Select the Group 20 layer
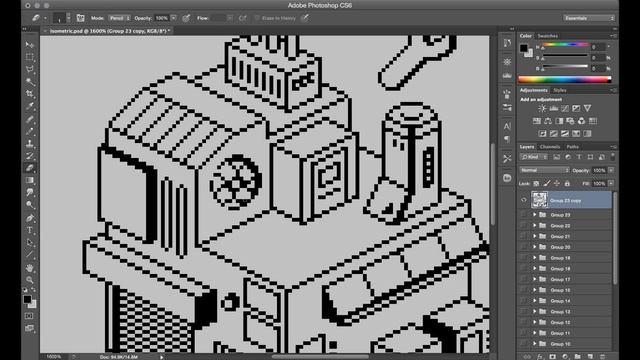 (565, 247)
